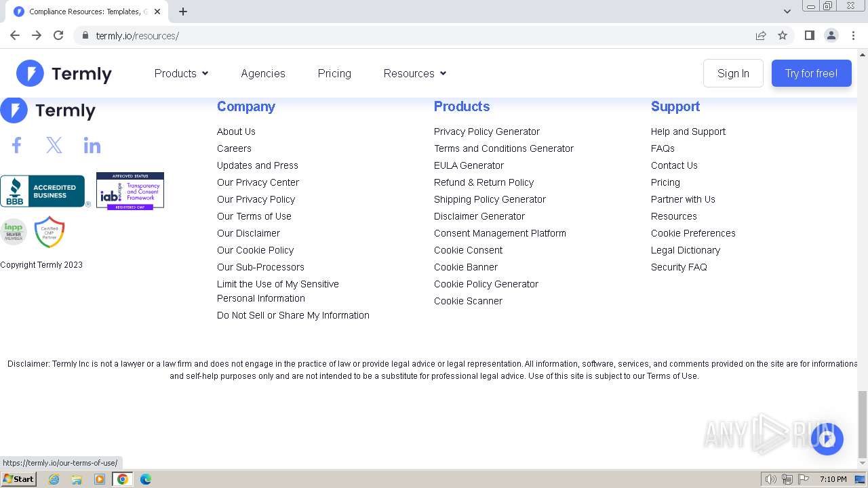868x488 pixels.
Task: Open the Terms and Conditions Generator link
Action: 504,148
